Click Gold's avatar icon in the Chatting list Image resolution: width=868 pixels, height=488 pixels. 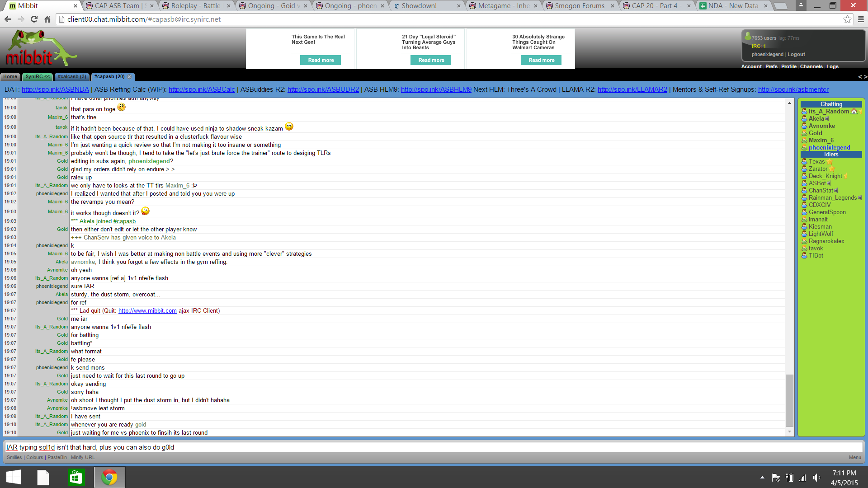(x=804, y=133)
